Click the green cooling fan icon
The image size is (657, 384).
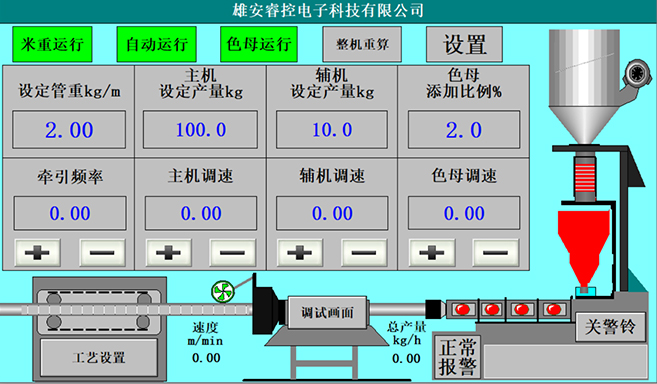[x=222, y=292]
